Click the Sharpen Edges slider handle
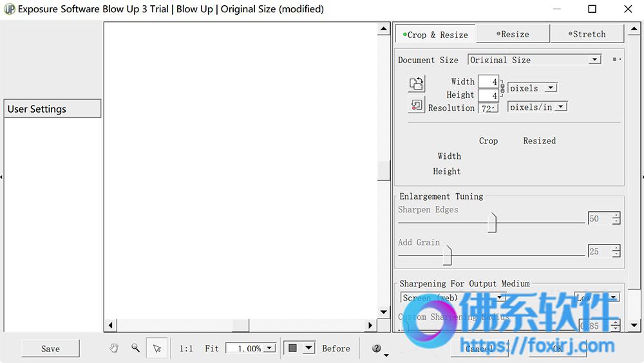This screenshot has width=644, height=363. 492,223
